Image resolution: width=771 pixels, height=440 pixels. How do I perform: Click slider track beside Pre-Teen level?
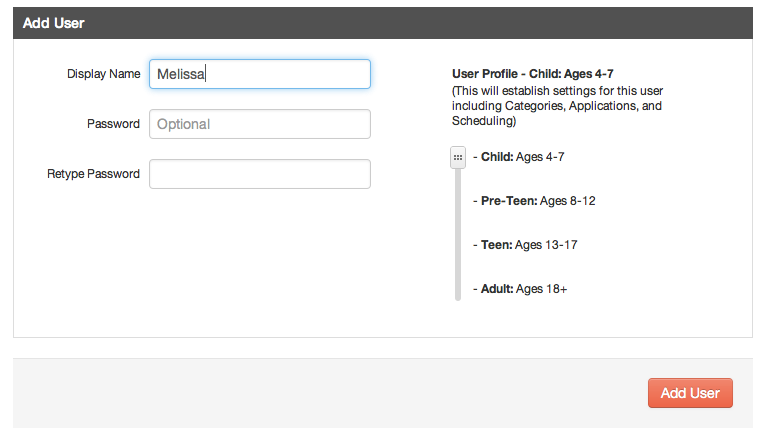pyautogui.click(x=458, y=201)
